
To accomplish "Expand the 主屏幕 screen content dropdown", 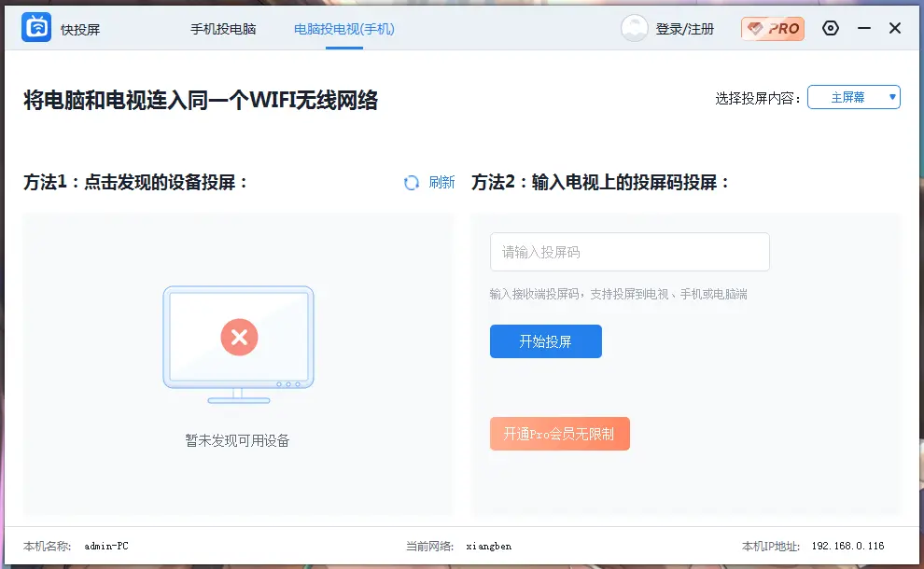I will tap(854, 97).
